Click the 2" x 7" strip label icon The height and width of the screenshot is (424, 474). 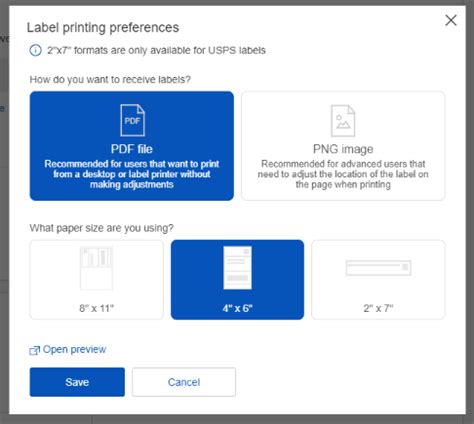[x=378, y=268]
